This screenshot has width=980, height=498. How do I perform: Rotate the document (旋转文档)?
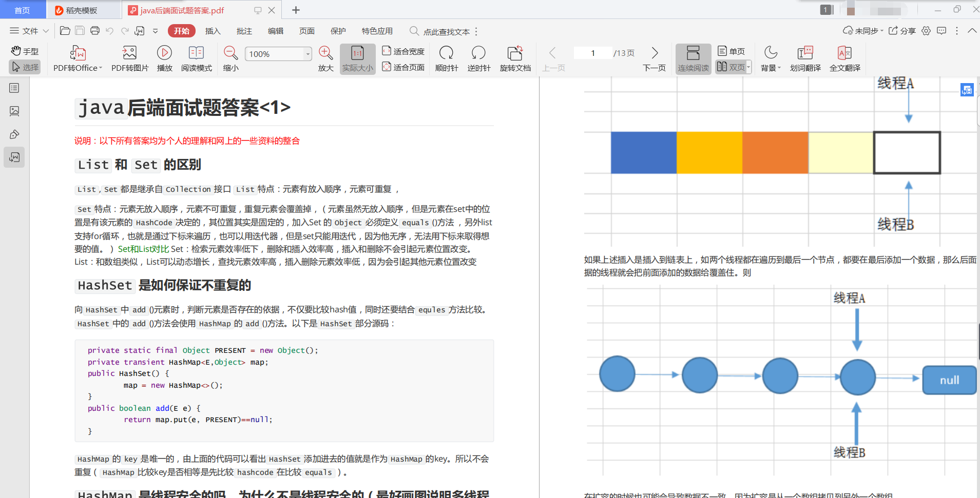[515, 59]
